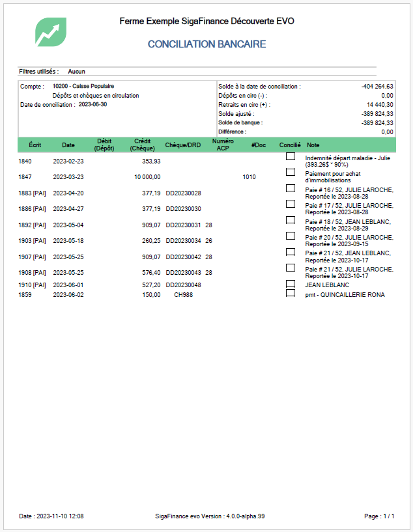The image size is (413, 532).
Task: Check Concilié box for DD20230028 row
Action: [x=290, y=188]
